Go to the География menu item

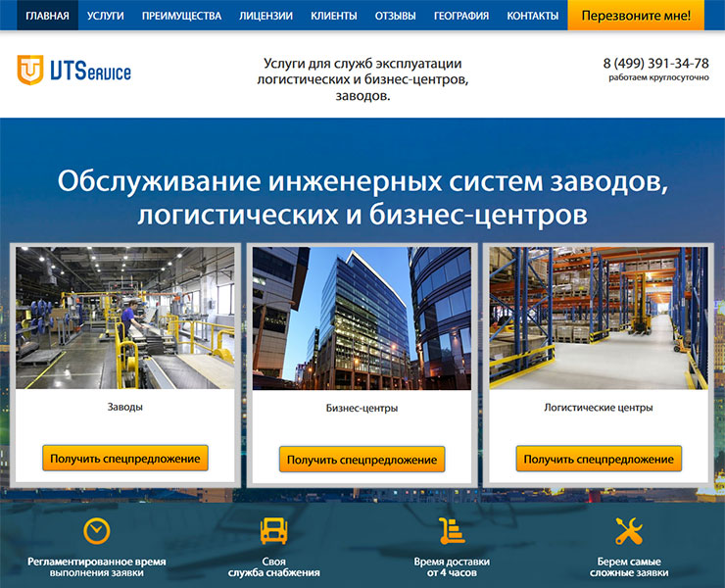pyautogui.click(x=461, y=16)
